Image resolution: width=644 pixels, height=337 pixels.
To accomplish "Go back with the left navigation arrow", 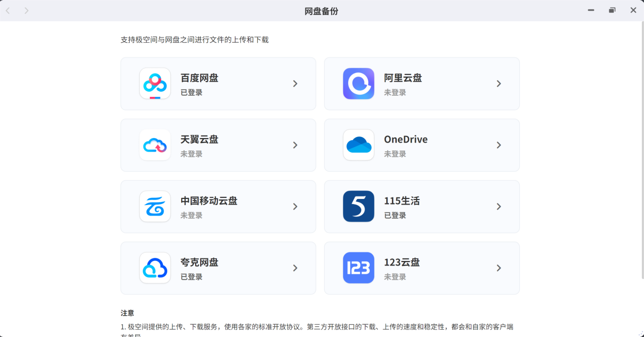I will [8, 11].
